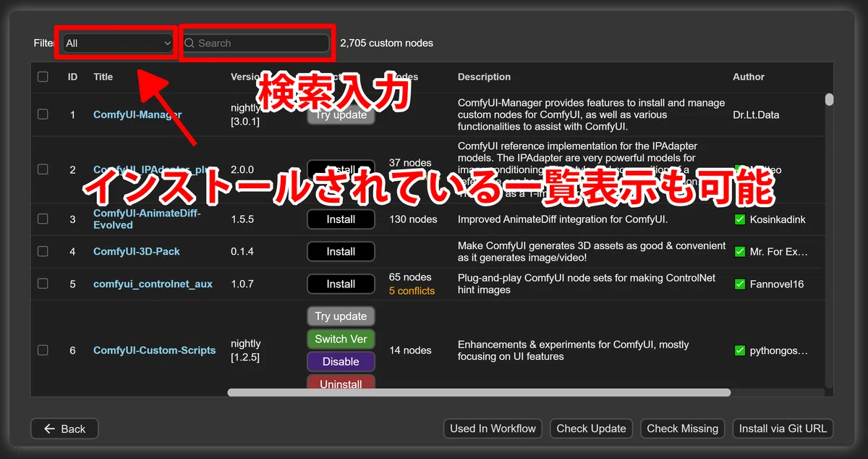
Task: Sort by the Title column header
Action: [103, 77]
